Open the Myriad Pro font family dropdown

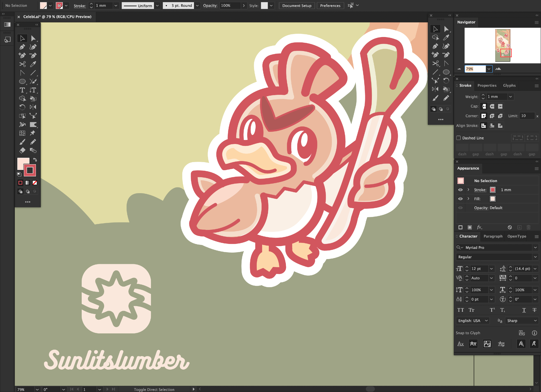(x=535, y=247)
